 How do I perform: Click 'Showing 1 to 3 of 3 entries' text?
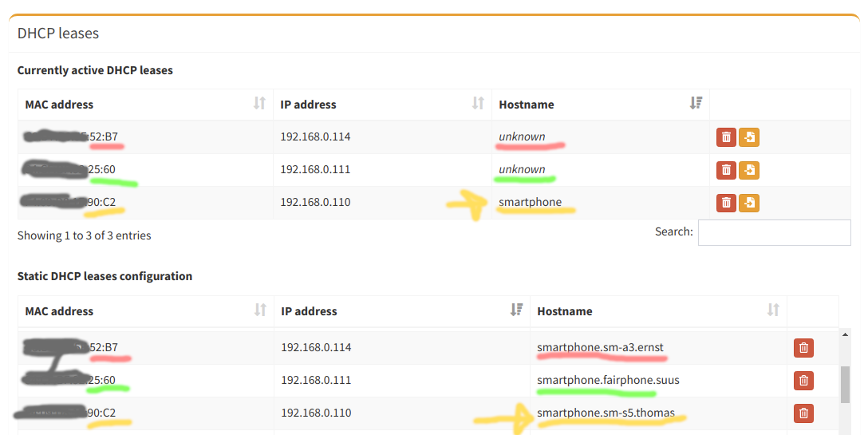click(84, 235)
